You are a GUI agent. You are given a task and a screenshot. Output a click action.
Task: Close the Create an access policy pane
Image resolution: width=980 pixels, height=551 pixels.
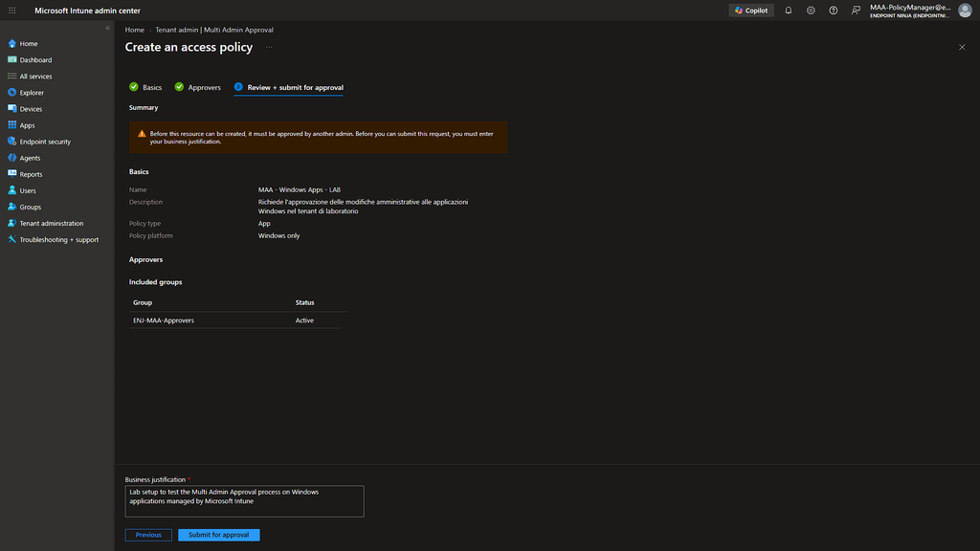point(962,48)
